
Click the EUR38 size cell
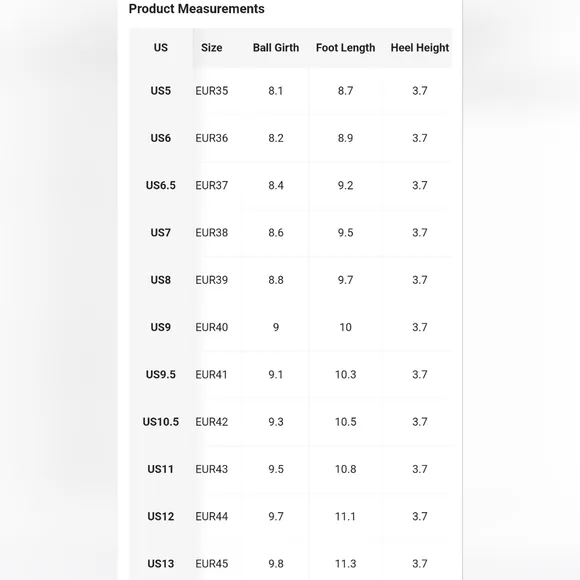[x=212, y=233]
